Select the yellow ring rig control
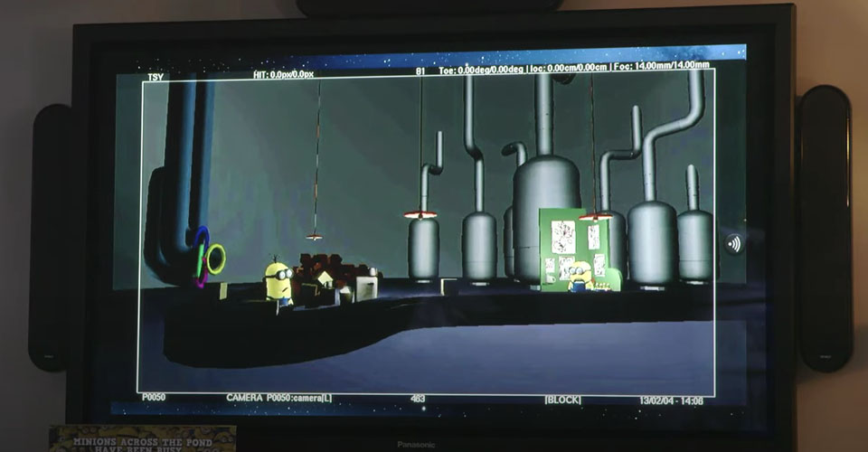This screenshot has height=452, width=868. (x=215, y=259)
